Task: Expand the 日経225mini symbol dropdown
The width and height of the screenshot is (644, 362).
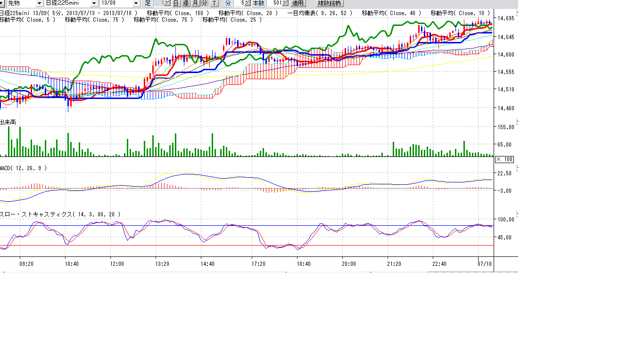Action: coord(94,3)
